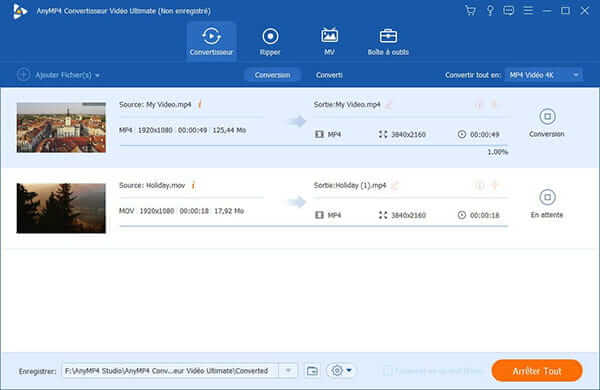
Task: Open the output folder icon
Action: coord(312,370)
